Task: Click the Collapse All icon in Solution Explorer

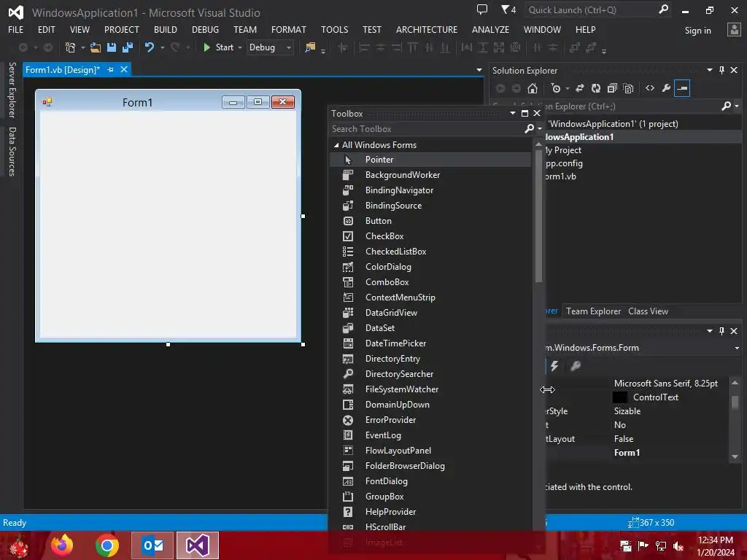Action: pos(612,88)
